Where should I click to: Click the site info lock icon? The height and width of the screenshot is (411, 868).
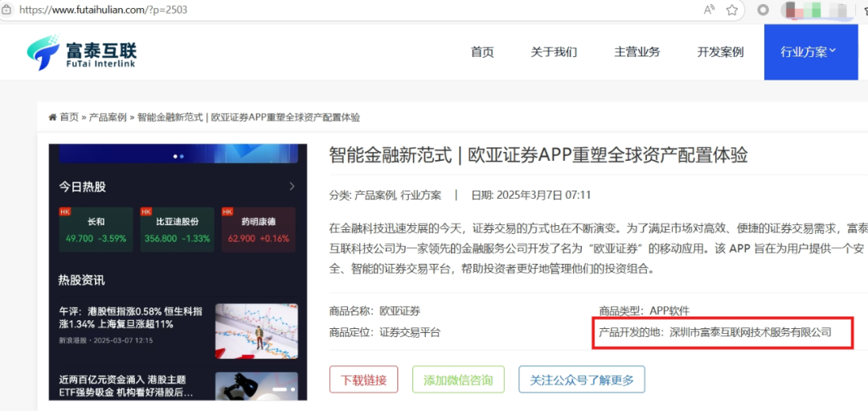click(x=7, y=10)
